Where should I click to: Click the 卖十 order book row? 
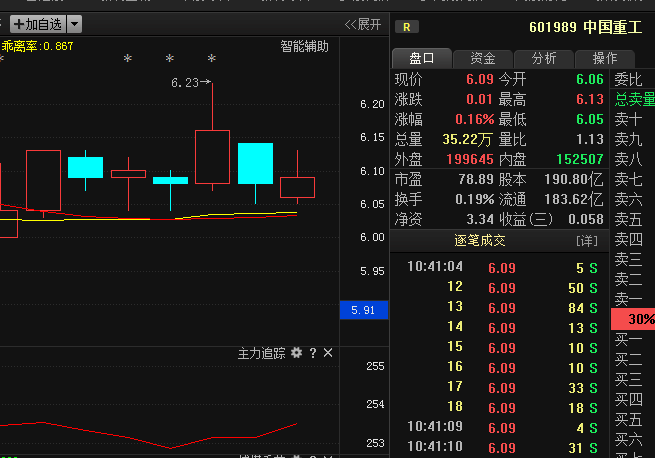pyautogui.click(x=632, y=119)
